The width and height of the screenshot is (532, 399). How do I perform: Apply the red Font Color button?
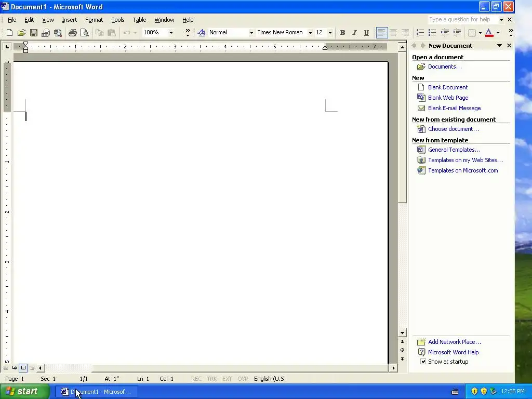coord(489,33)
